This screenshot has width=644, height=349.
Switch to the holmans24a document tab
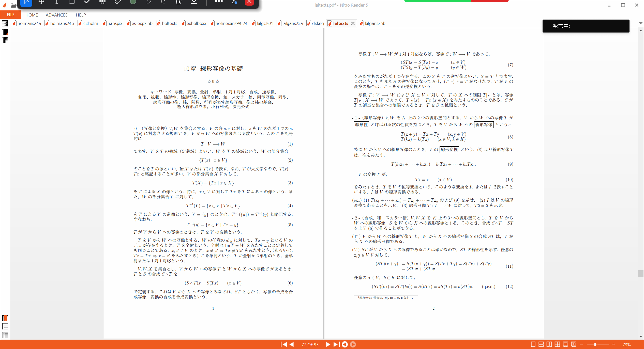pos(26,23)
